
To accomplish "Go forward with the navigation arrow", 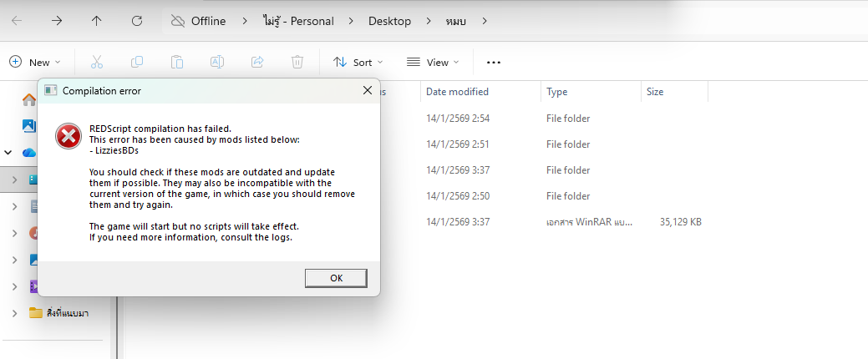I will (57, 21).
